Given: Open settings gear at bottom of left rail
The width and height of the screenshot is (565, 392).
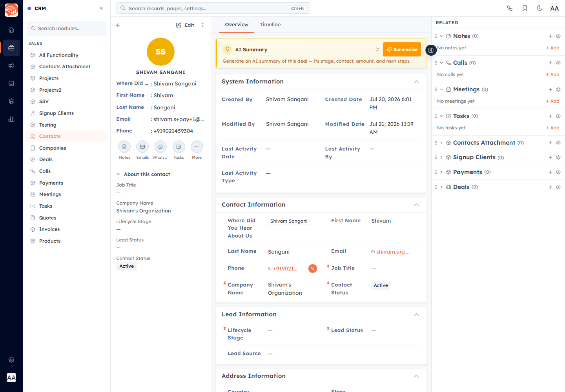Looking at the screenshot, I should (11, 360).
